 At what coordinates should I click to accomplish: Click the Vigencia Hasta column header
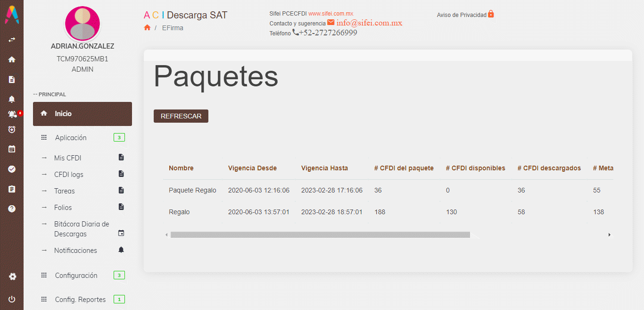[x=324, y=168]
